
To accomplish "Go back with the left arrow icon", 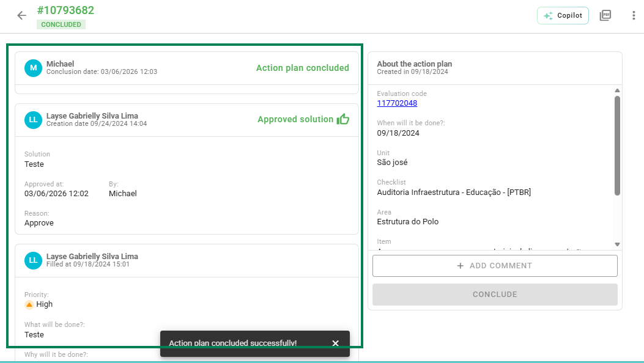I will [21, 16].
